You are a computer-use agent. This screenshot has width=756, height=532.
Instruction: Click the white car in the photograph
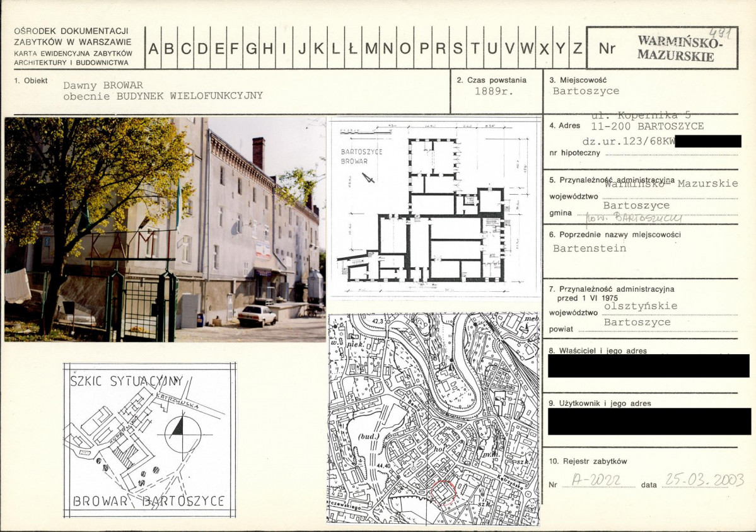[257, 315]
